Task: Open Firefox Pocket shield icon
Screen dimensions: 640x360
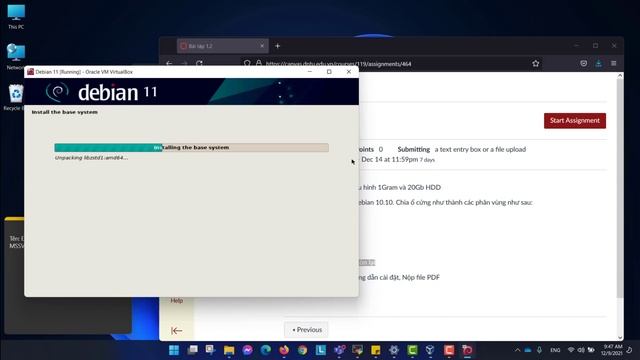Action: [x=584, y=63]
